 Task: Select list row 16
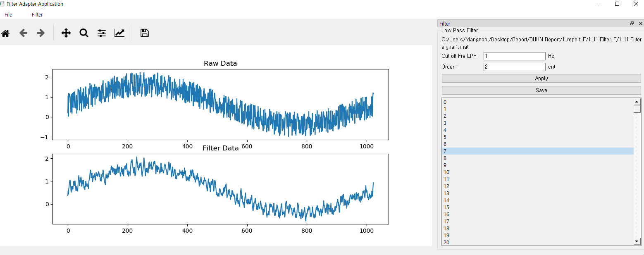pos(538,214)
